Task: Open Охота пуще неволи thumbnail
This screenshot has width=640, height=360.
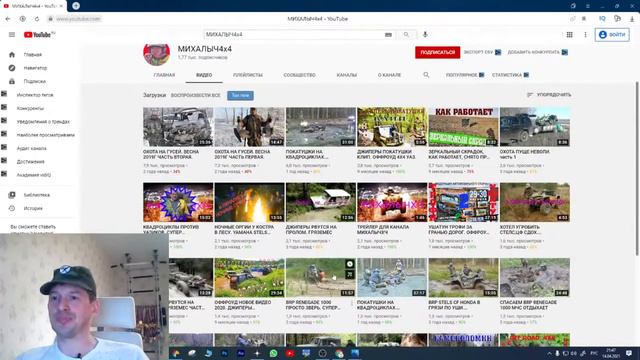Action: pos(535,127)
